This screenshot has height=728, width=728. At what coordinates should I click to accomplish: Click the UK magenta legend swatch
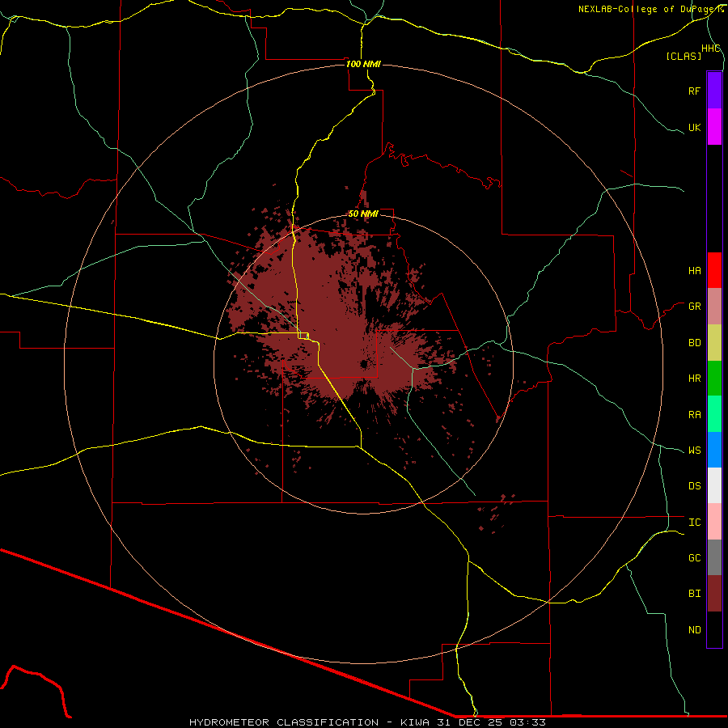point(714,127)
